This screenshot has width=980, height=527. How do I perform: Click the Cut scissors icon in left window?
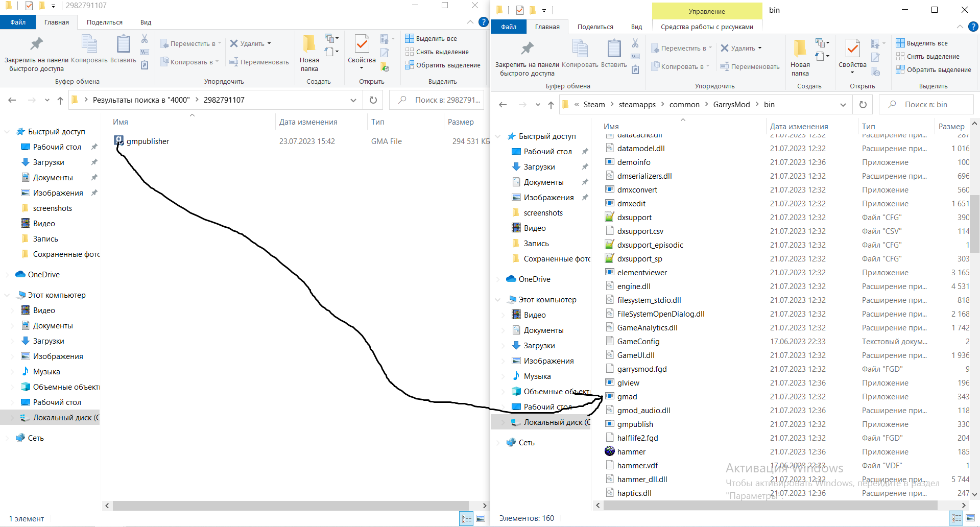[x=145, y=39]
